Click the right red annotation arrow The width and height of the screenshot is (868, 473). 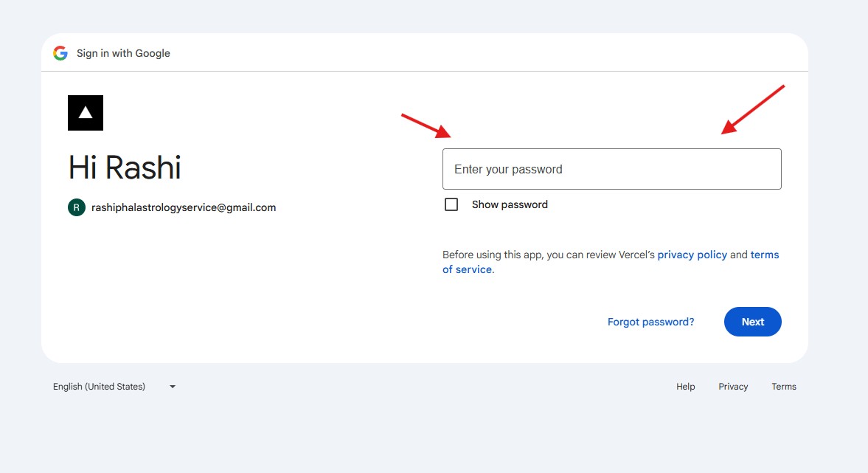click(x=752, y=109)
